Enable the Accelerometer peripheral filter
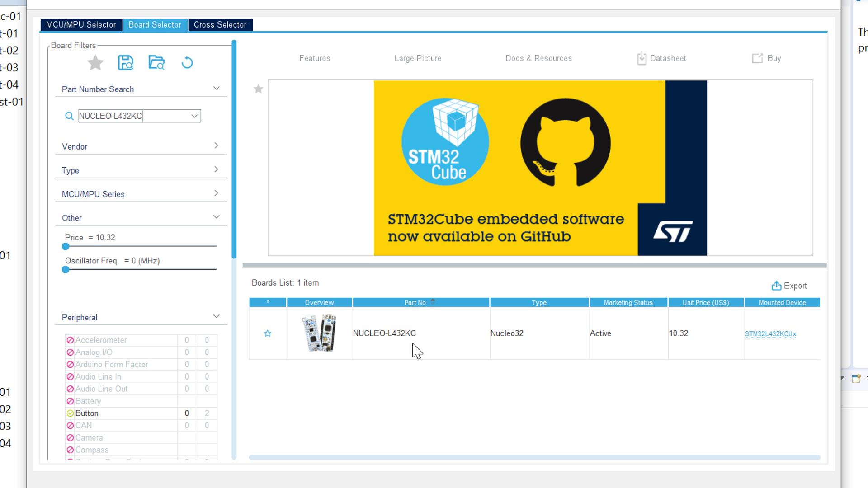The image size is (868, 488). pyautogui.click(x=70, y=340)
